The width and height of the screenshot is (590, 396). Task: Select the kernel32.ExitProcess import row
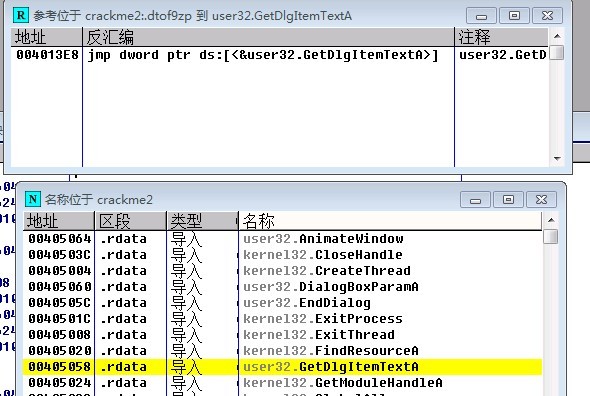coord(283,319)
